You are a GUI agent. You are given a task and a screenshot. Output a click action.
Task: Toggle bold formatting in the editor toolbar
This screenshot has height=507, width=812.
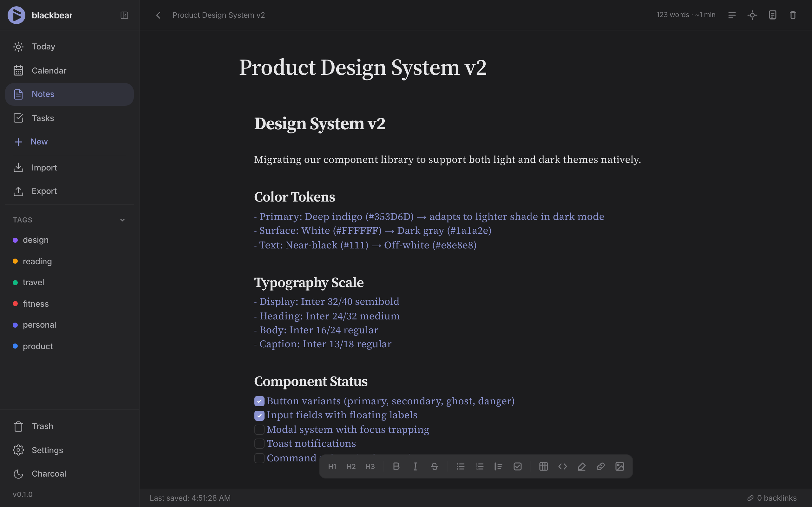click(x=396, y=466)
